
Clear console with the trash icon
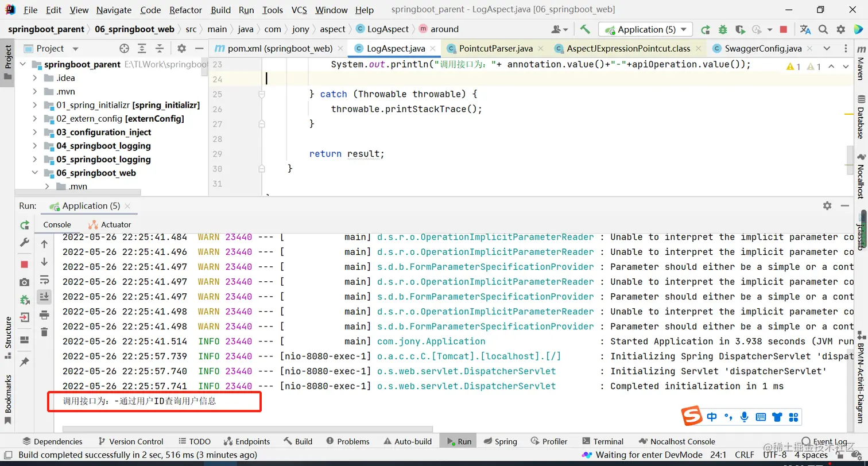click(44, 332)
